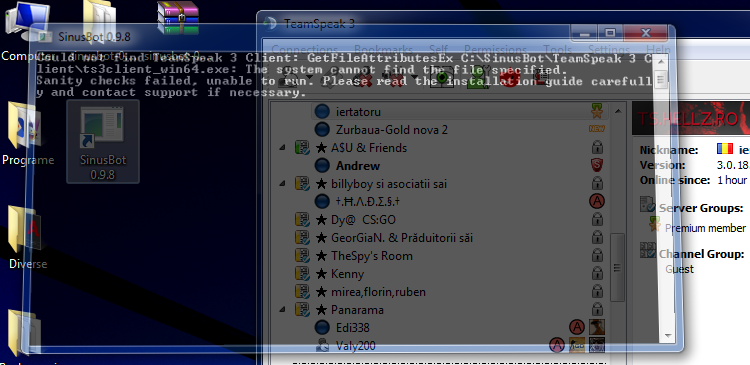Close the SinusBot 0.9.8 console window
This screenshot has width=750, height=365.
pyautogui.click(x=645, y=33)
